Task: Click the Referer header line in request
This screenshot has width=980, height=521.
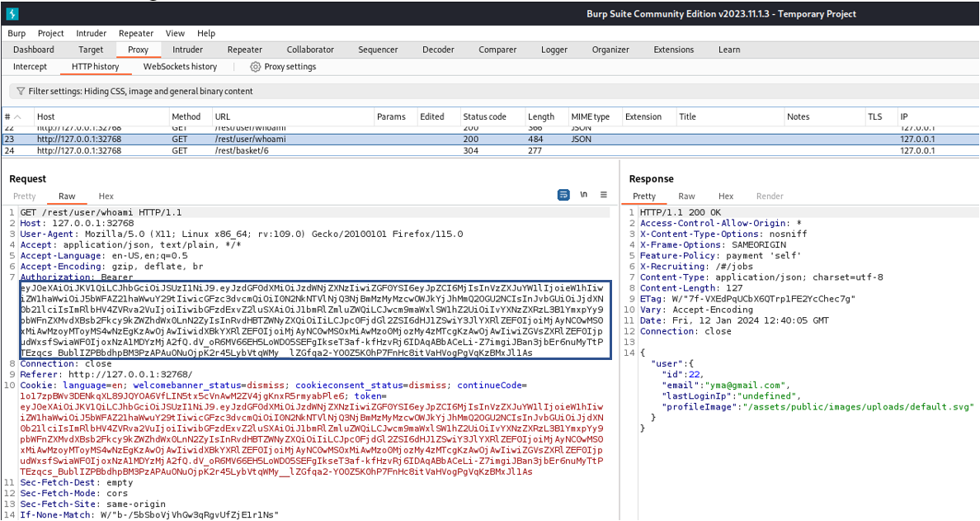Action: click(x=106, y=375)
